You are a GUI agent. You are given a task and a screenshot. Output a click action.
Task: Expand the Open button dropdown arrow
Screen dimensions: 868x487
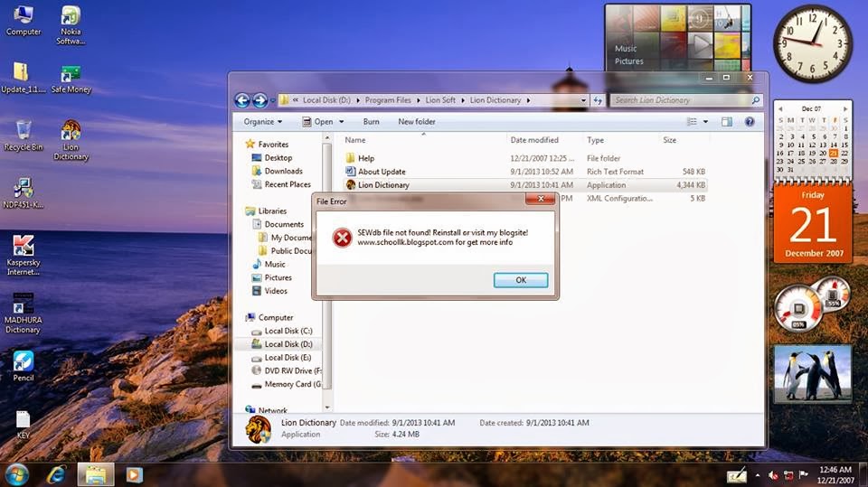tap(341, 122)
